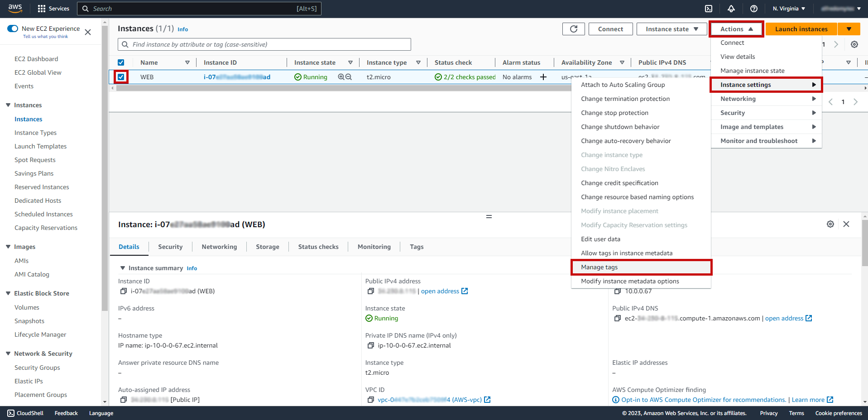This screenshot has height=420, width=868.
Task: Click CloudShell in the footer
Action: 25,413
